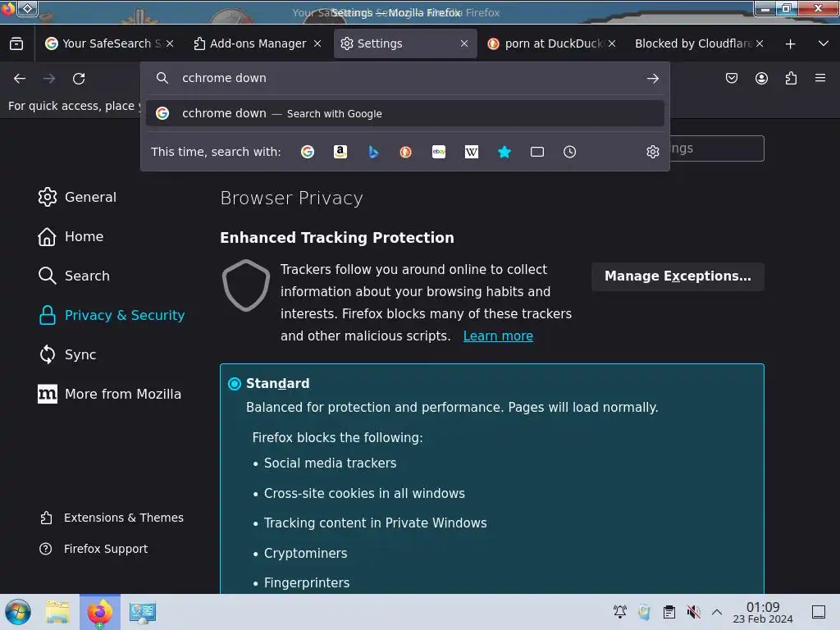Click the Find in Settings box
Viewport: 840px width, 630px height.
click(717, 148)
